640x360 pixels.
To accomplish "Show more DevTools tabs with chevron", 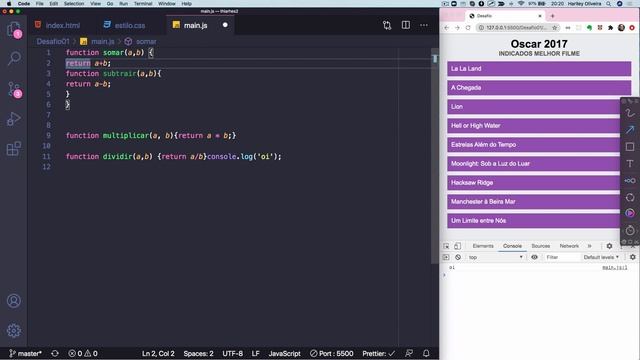I will tap(589, 246).
